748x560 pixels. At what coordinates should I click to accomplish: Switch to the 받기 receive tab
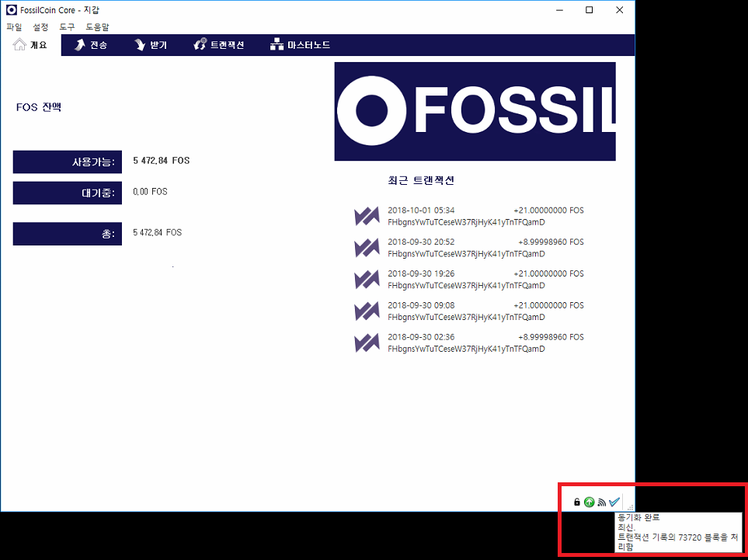150,45
